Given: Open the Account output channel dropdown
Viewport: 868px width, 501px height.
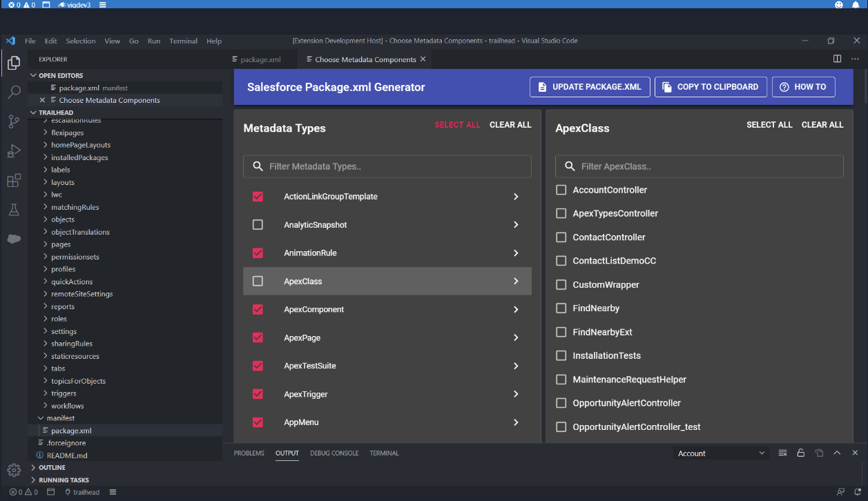Looking at the screenshot, I should point(722,453).
